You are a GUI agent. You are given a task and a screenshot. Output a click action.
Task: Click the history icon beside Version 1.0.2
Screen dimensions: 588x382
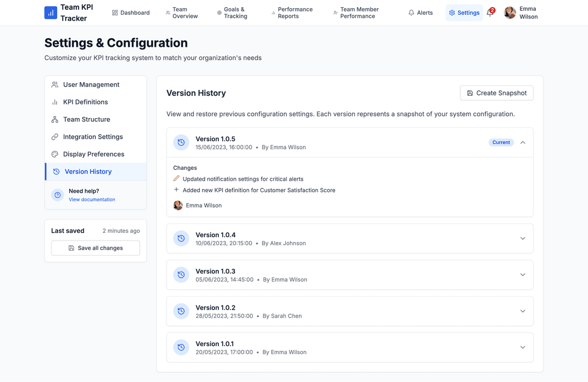(181, 311)
